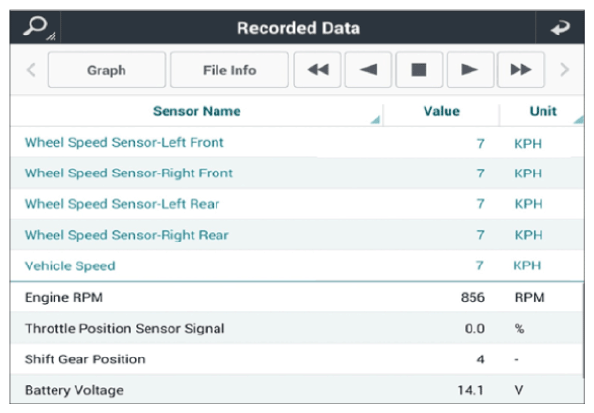Fast forward the recorded data
The image size is (594, 413).
521,70
